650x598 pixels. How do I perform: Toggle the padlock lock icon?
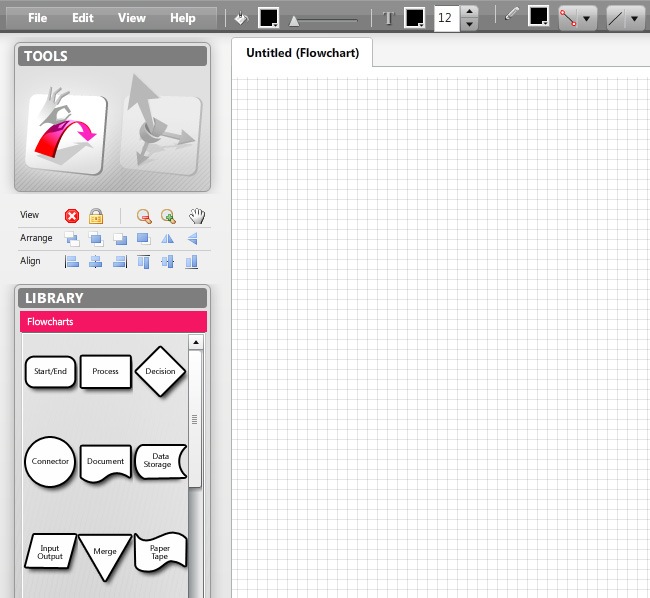coord(96,216)
